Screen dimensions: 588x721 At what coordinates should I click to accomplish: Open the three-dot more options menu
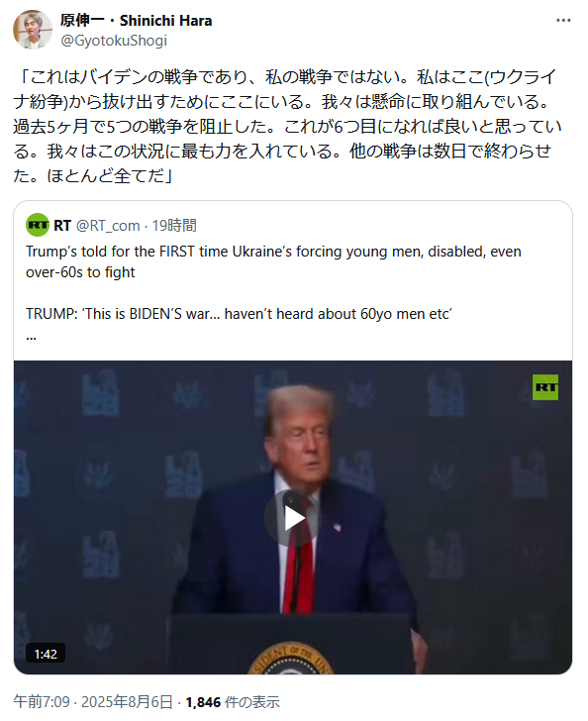tap(562, 21)
